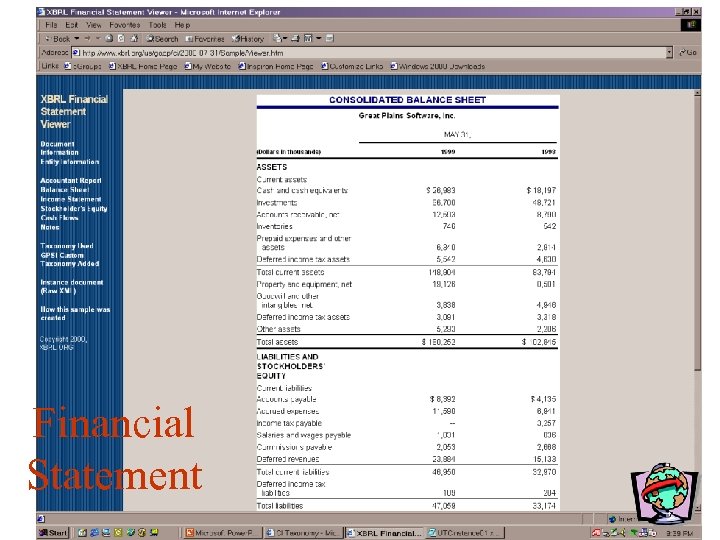Open the Balance Sheet sidebar link
Screen dimensions: 720x540
[65, 190]
